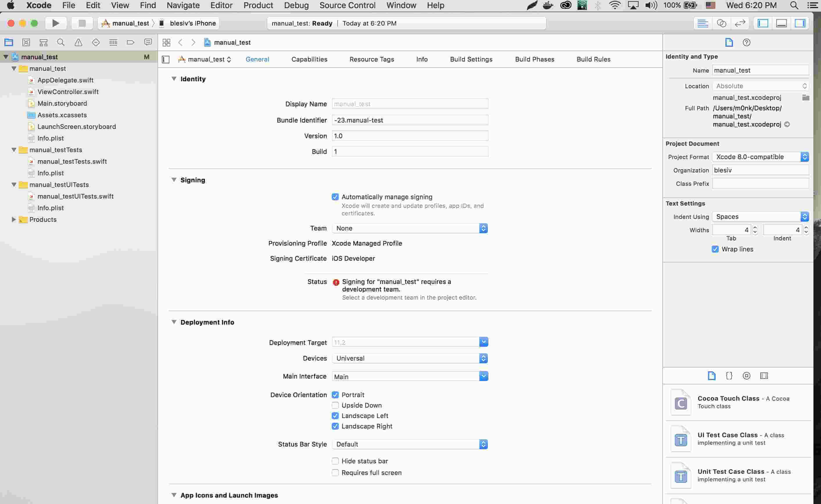Click the assistant editor icon

tap(721, 23)
